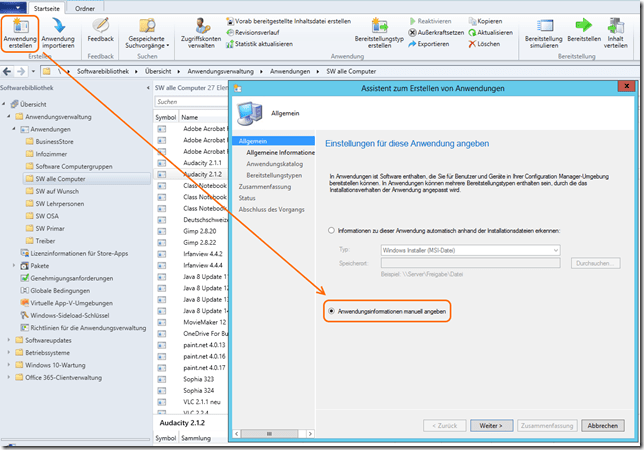This screenshot has width=644, height=450.
Task: Select Anwendungsinformationen manuell angeben radio button
Action: [332, 311]
